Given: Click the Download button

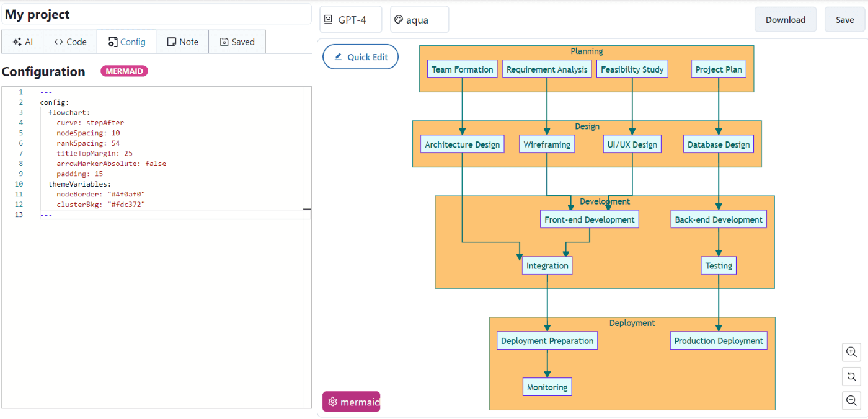Looking at the screenshot, I should click(785, 19).
